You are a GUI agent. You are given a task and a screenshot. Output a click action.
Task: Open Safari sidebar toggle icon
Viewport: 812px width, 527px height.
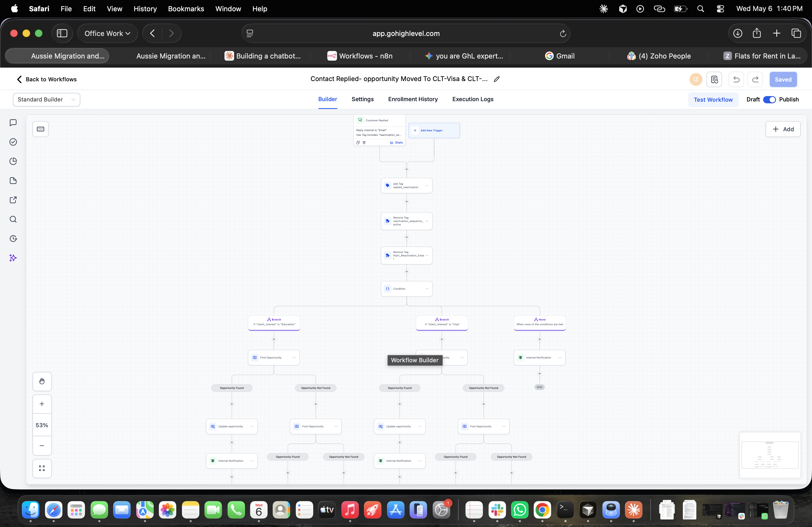tap(62, 33)
